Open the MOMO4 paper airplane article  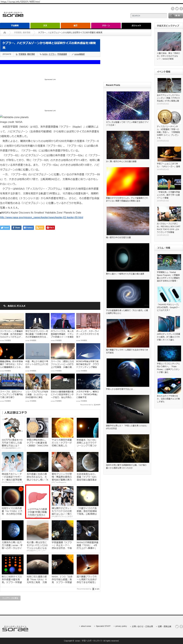pos(88,351)
